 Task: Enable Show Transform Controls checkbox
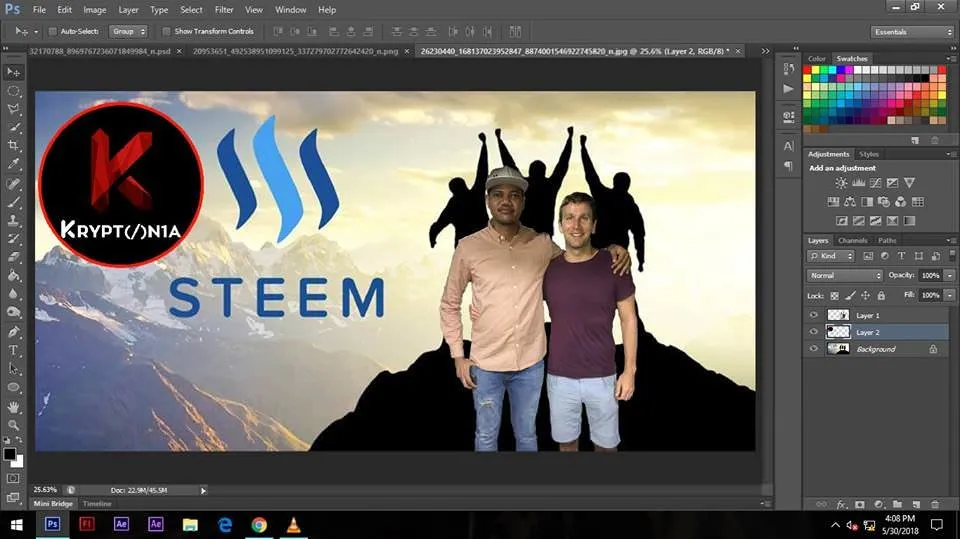(x=166, y=31)
